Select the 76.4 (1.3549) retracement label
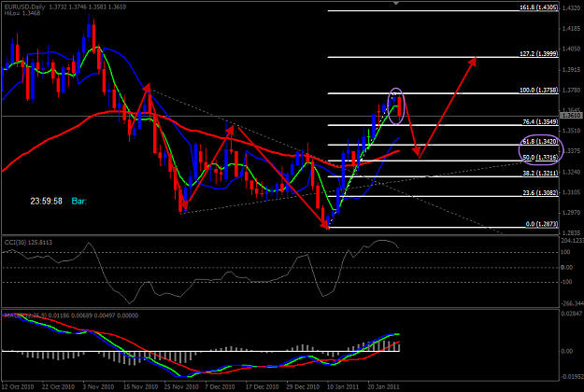 pyautogui.click(x=540, y=121)
